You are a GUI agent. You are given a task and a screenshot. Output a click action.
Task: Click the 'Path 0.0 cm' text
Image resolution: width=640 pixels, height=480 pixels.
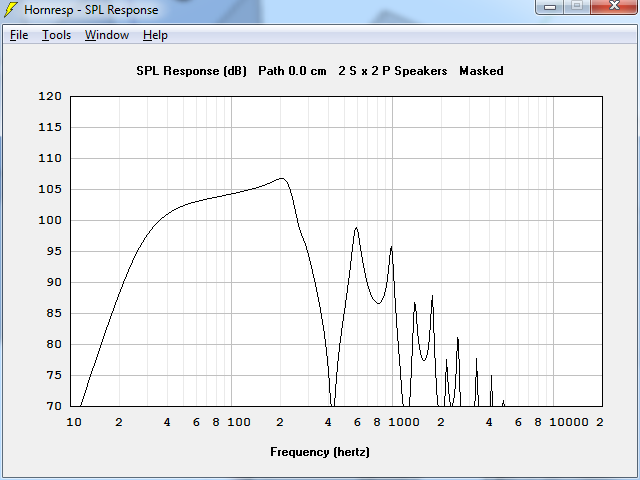(x=292, y=71)
